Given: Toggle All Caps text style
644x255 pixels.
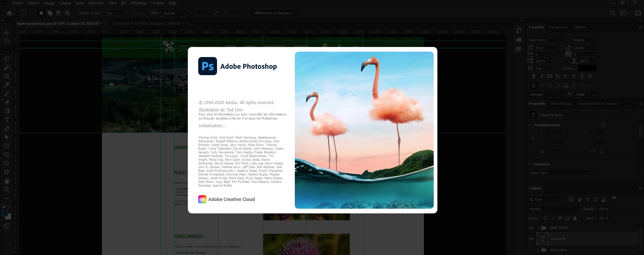Looking at the screenshot, I should (x=549, y=76).
